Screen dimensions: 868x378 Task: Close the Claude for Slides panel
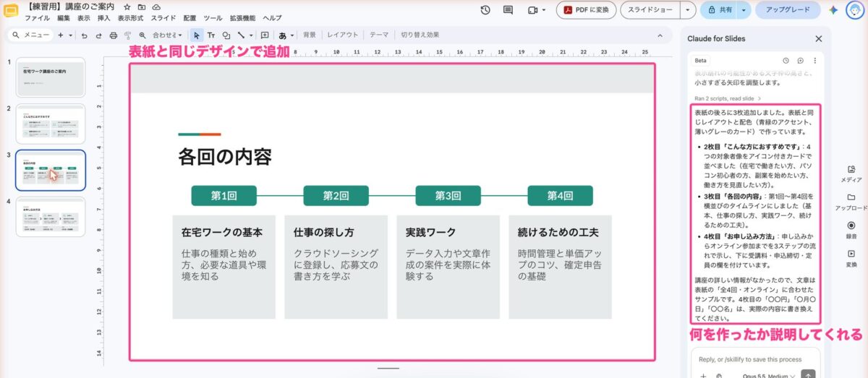(819, 39)
